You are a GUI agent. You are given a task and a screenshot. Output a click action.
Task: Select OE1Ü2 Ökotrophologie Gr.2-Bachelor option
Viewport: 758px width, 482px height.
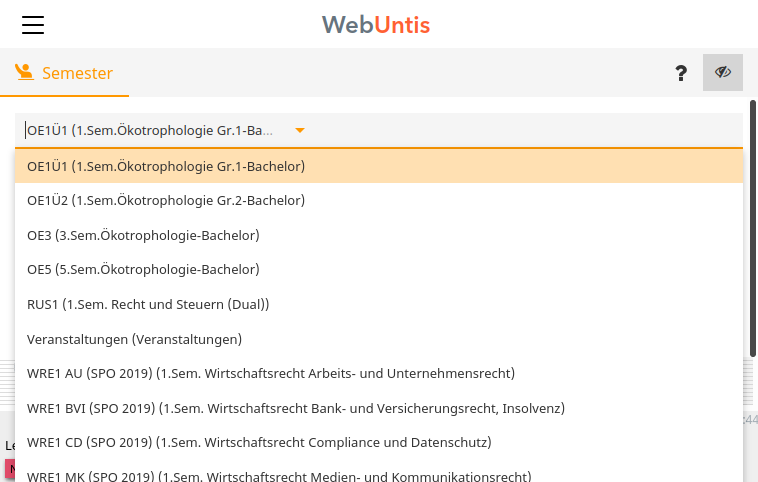click(x=166, y=200)
